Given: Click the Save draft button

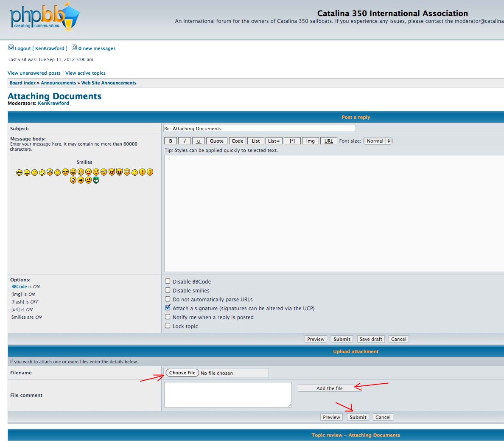Looking at the screenshot, I should click(371, 339).
